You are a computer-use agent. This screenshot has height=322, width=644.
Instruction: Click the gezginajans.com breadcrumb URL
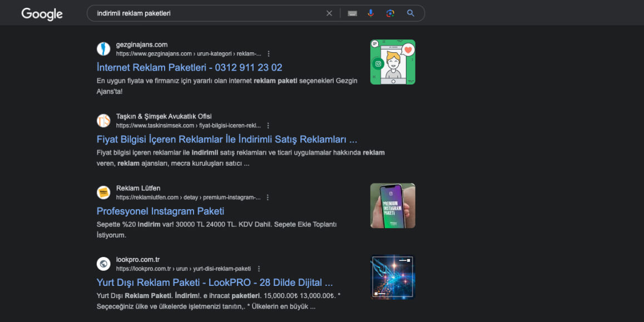(x=189, y=54)
